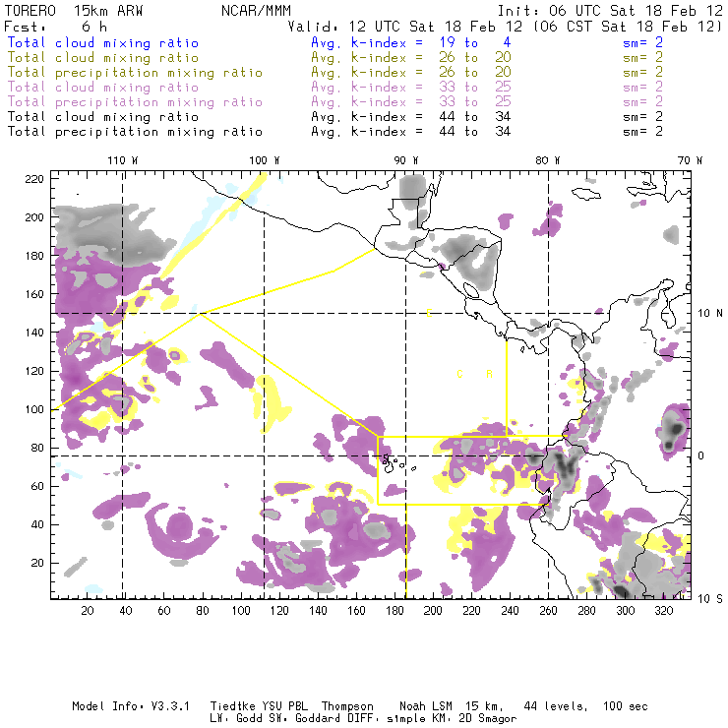This screenshot has width=728, height=728.
Task: Click the "TORERO 15km ARW" title text
Action: (74, 11)
